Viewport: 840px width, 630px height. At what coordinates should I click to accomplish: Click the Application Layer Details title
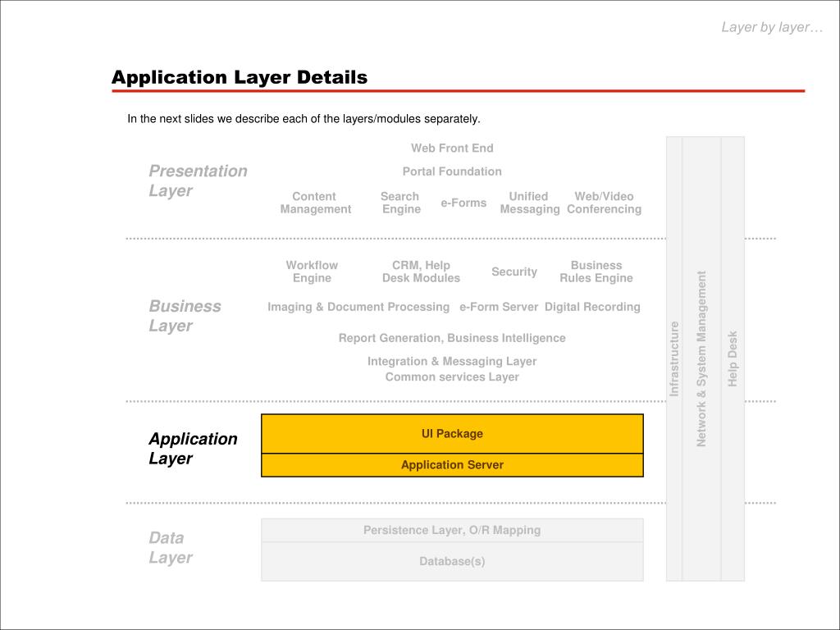point(240,77)
